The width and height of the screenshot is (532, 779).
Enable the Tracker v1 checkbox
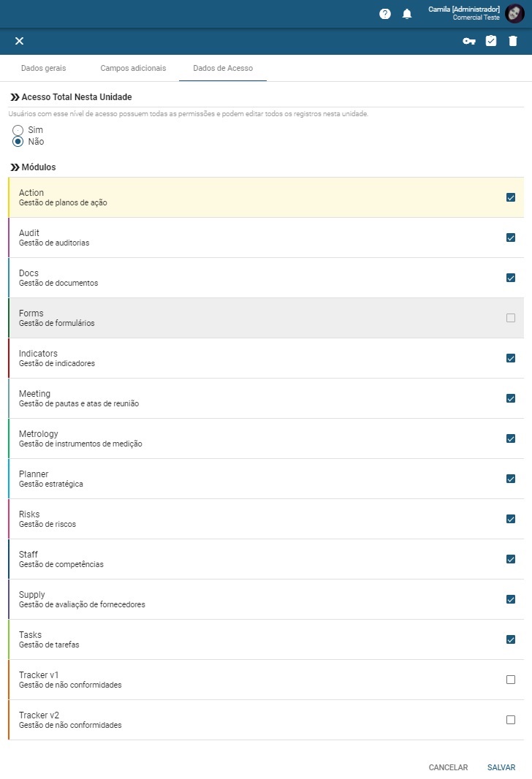tap(511, 680)
